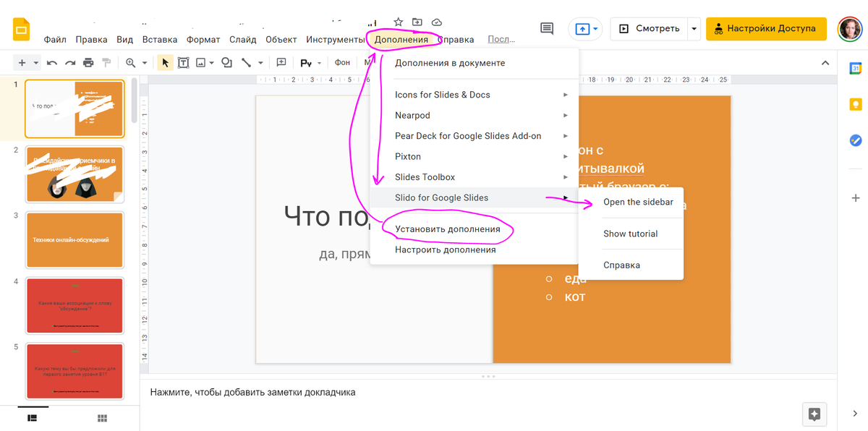Select Nearpod add-on
Screen dimensions: 868x431
[474, 115]
